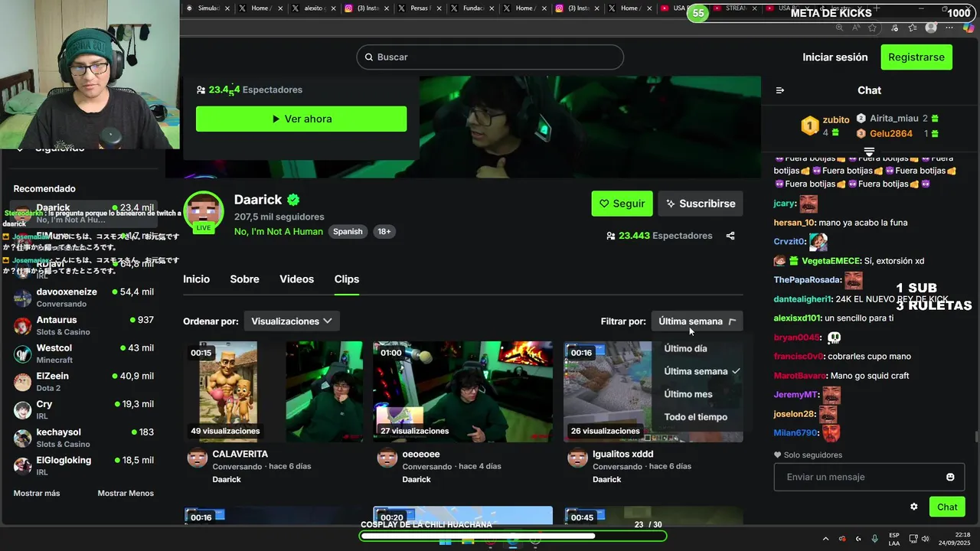Click the microphone tray icon
Screen dimensions: 980x551
(874, 539)
